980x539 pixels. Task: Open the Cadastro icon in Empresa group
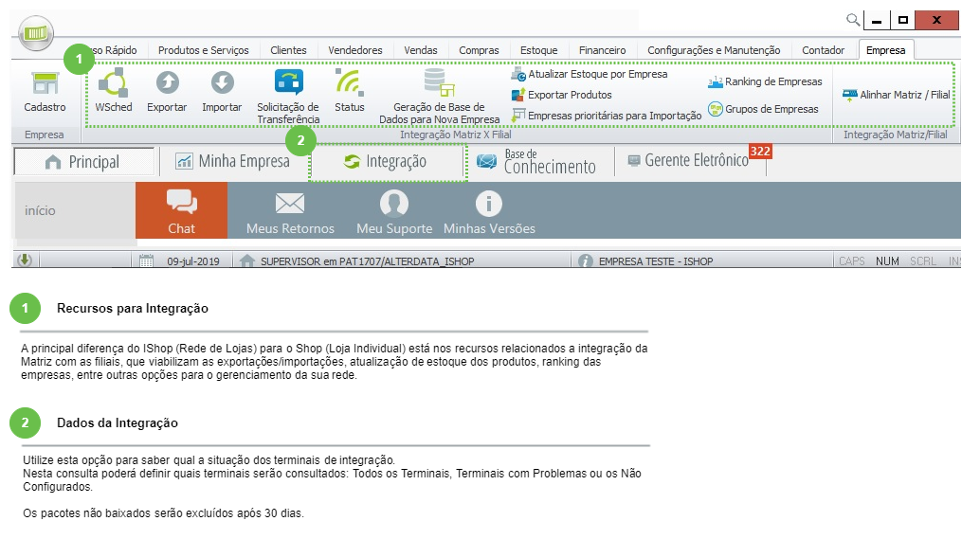tap(45, 91)
